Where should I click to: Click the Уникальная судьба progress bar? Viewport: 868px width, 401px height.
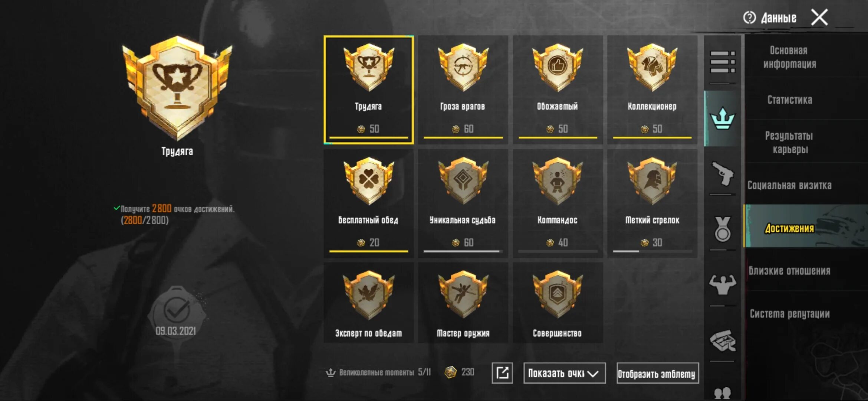click(463, 251)
